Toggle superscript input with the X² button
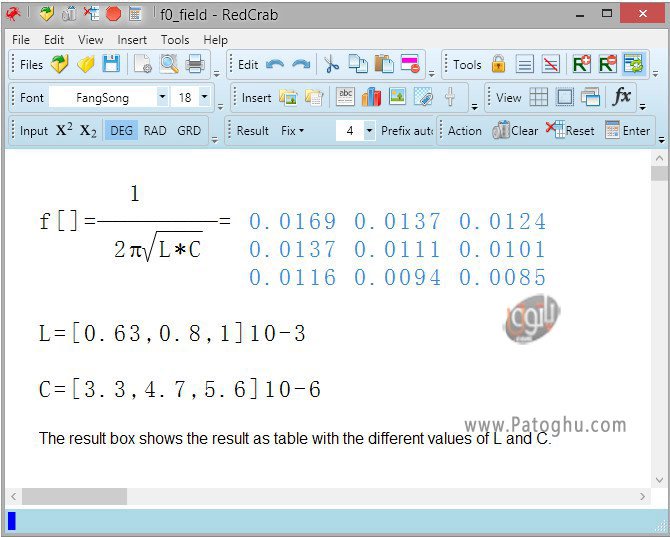The image size is (670, 537). coord(64,130)
